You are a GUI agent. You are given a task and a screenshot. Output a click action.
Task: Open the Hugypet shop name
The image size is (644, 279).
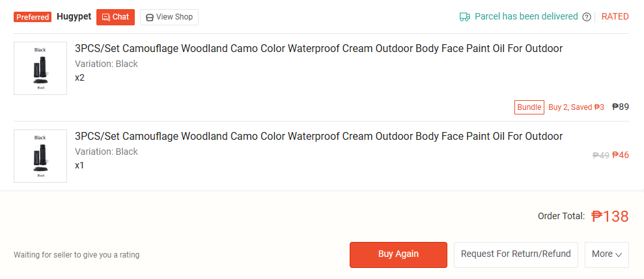click(x=74, y=17)
